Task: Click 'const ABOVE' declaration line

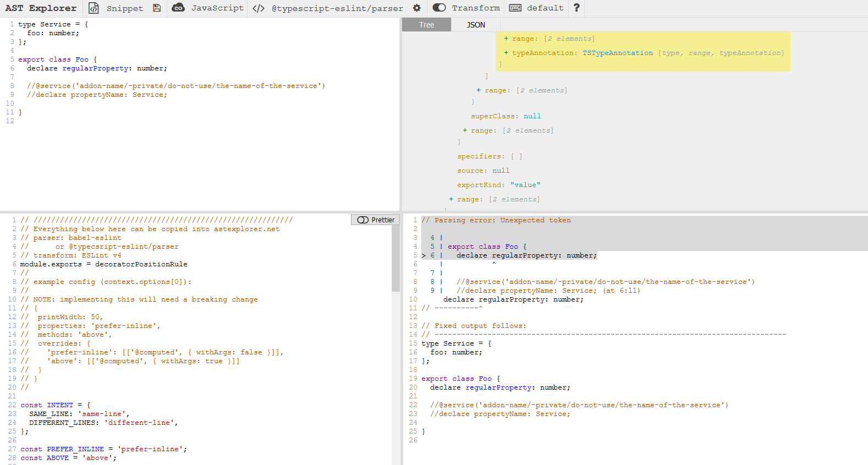Action: (69, 458)
